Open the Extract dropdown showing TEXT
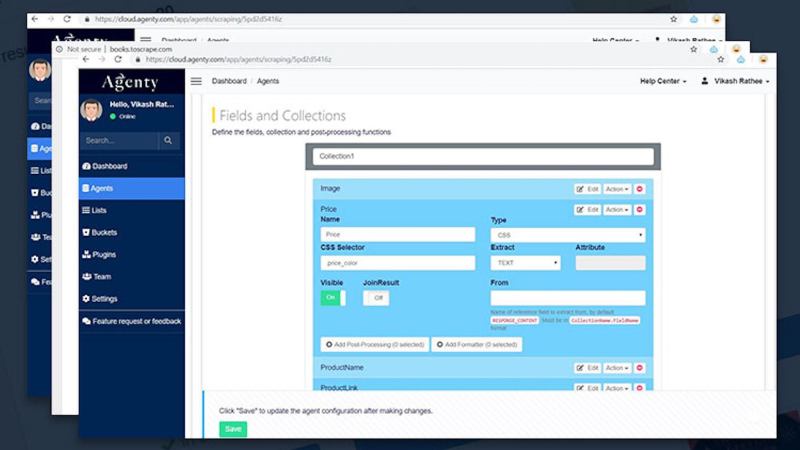 [x=526, y=263]
